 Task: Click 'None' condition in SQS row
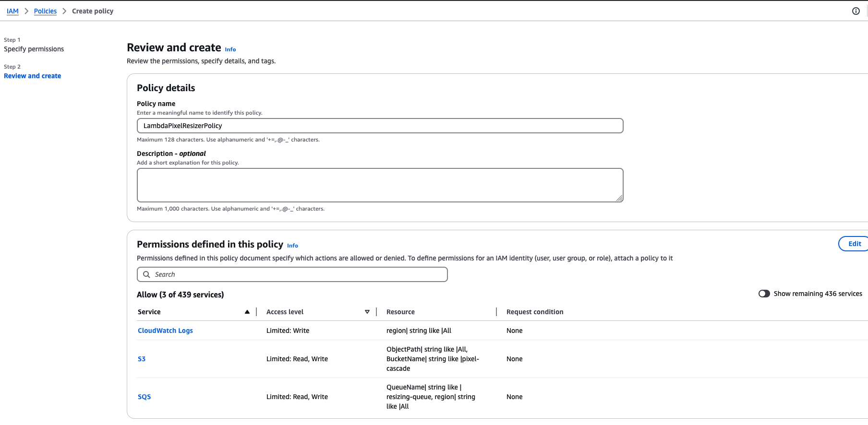point(514,397)
